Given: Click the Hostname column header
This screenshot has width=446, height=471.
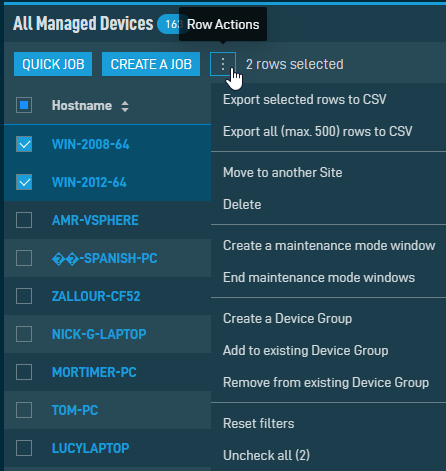Looking at the screenshot, I should [82, 105].
